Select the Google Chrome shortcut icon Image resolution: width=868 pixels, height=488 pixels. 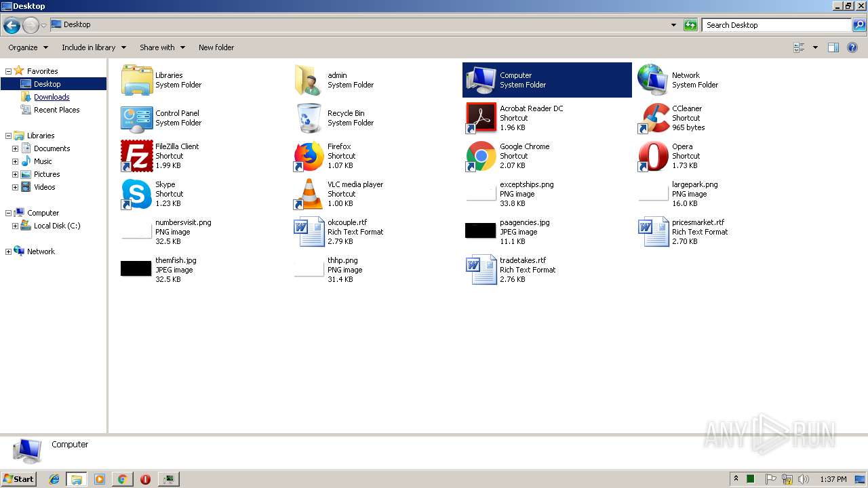[481, 156]
